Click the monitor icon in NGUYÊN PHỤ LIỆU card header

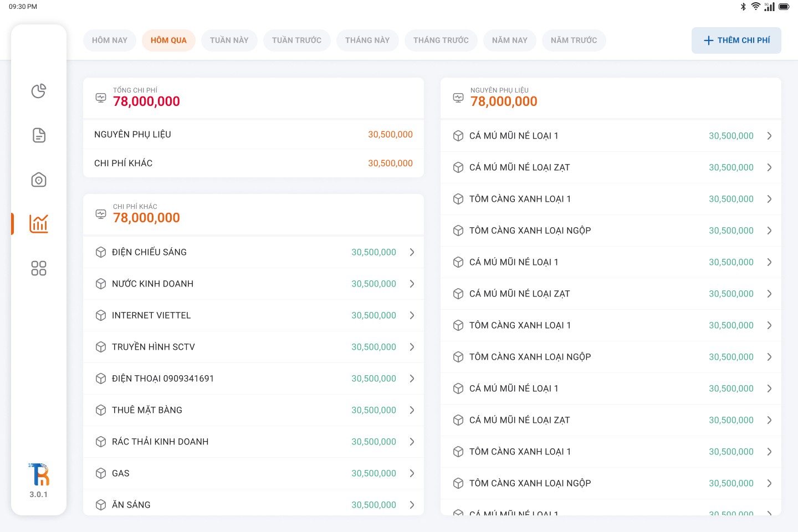click(x=458, y=98)
